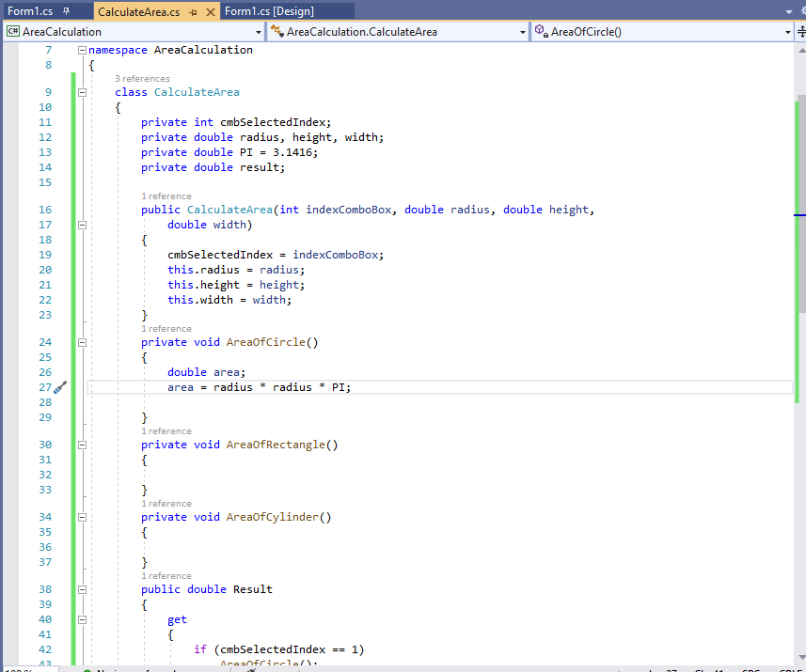Collapse the CalculateArea class block
This screenshot has width=806, height=672.
point(82,92)
